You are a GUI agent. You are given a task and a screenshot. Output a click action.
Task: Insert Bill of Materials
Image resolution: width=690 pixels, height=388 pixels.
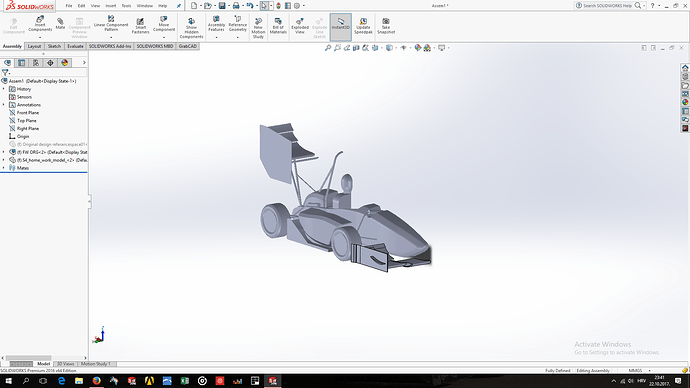278,26
